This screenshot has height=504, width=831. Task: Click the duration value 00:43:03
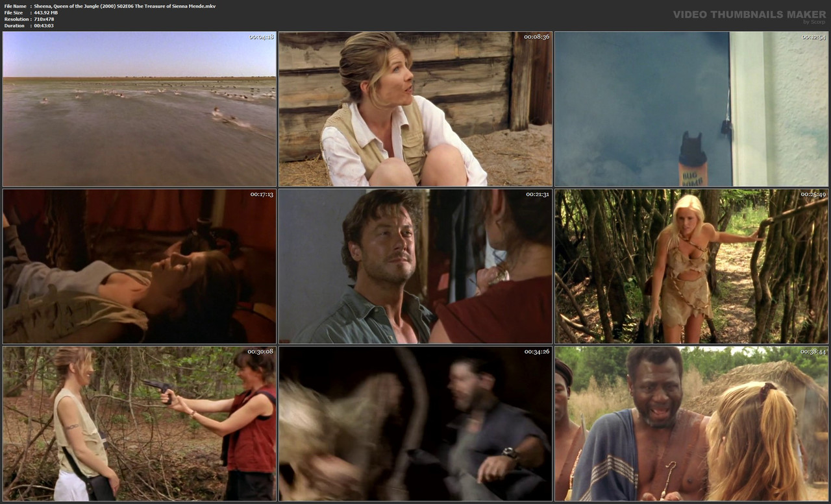43,25
